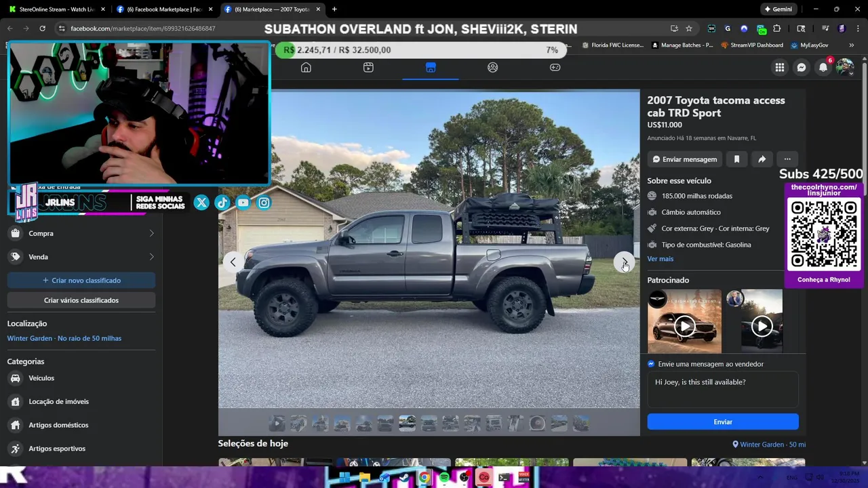The image size is (868, 488).
Task: Open File Explorer from the taskbar
Action: coord(365,478)
